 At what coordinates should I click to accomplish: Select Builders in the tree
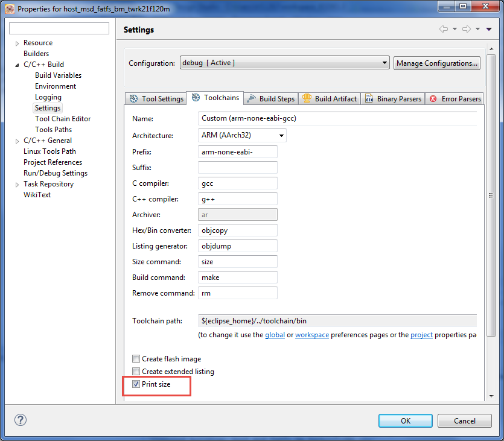36,54
